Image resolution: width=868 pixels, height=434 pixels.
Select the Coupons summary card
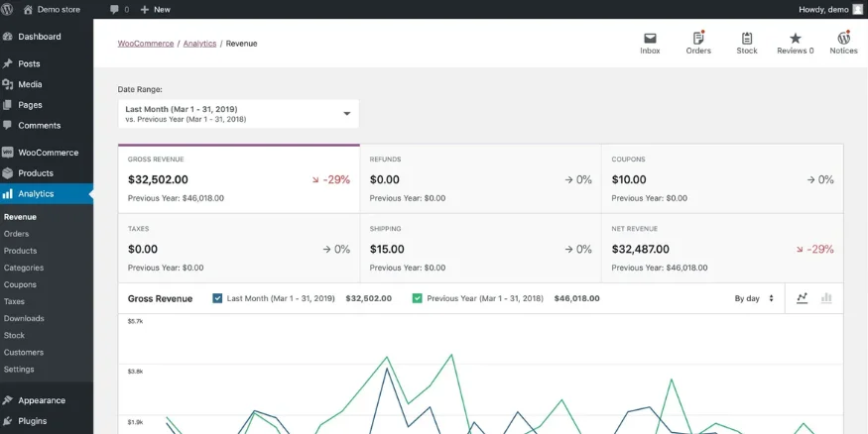pyautogui.click(x=722, y=178)
